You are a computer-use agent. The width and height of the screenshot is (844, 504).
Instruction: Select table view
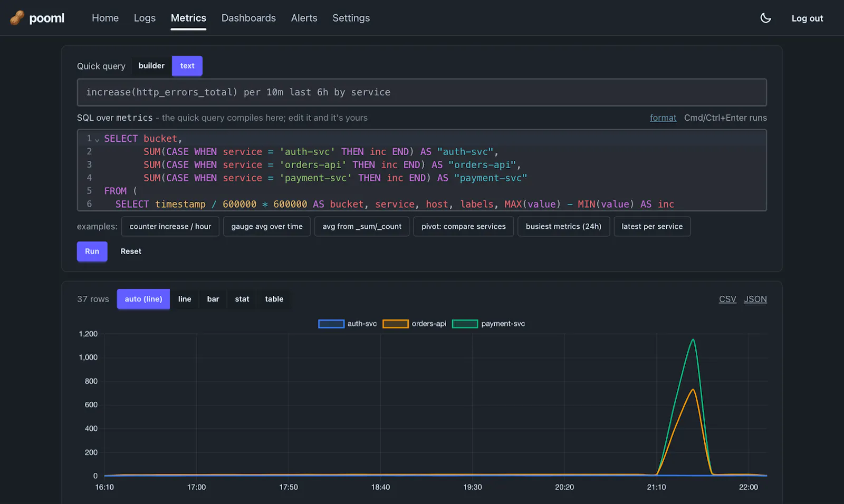274,299
